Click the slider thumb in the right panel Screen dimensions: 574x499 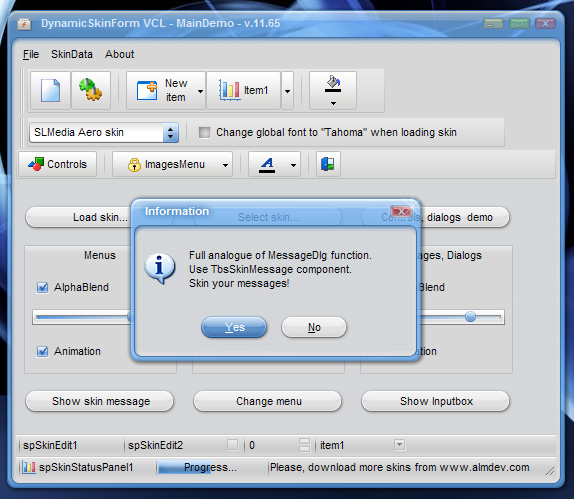[470, 316]
